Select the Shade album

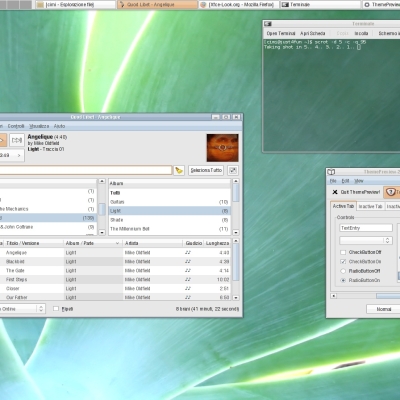point(169,220)
